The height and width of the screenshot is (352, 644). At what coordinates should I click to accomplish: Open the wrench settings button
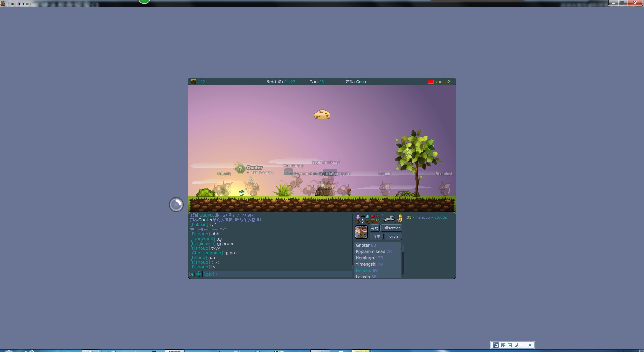click(x=389, y=218)
